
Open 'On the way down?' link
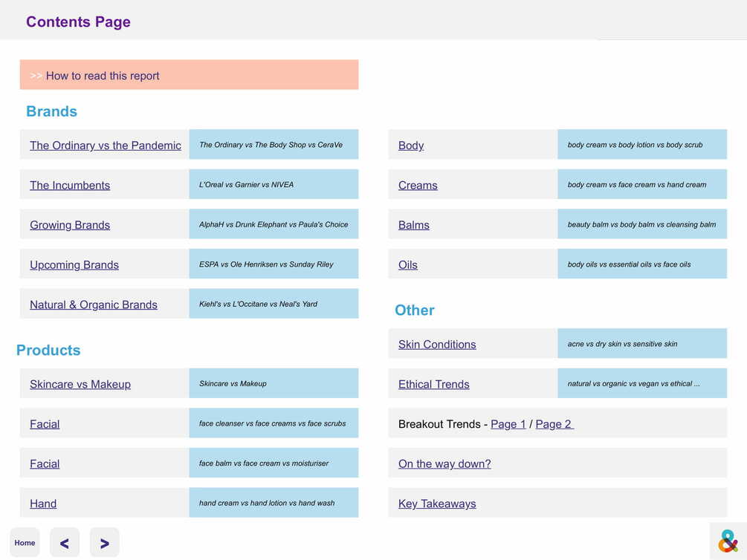tap(444, 463)
